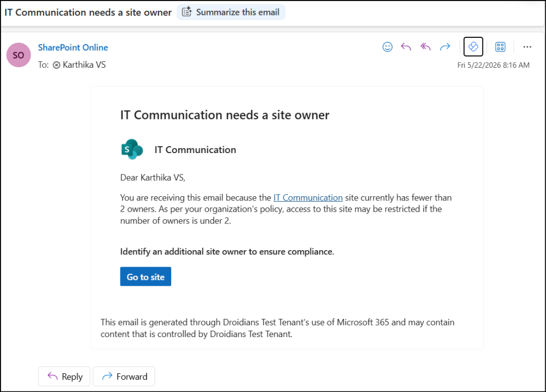This screenshot has width=546, height=392.
Task: Click the IT Communication site name heading
Action: pos(195,150)
